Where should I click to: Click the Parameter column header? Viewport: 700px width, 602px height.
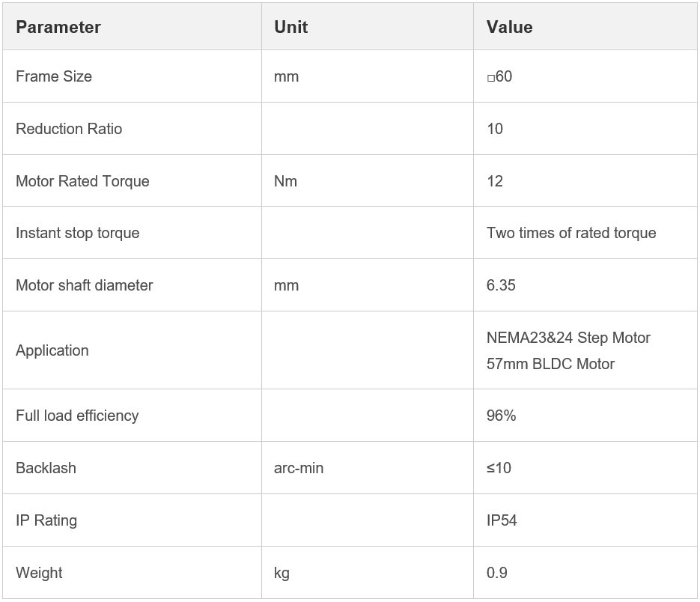[58, 27]
